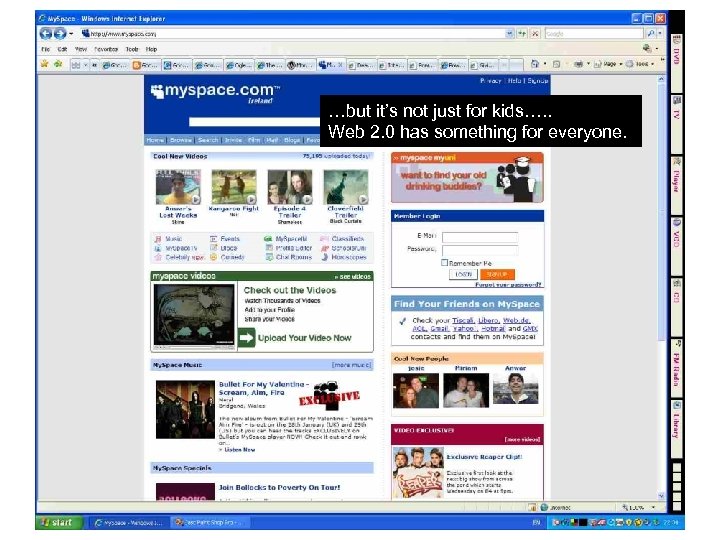The image size is (720, 540).
Task: Click the more music link
Action: pyautogui.click(x=351, y=365)
